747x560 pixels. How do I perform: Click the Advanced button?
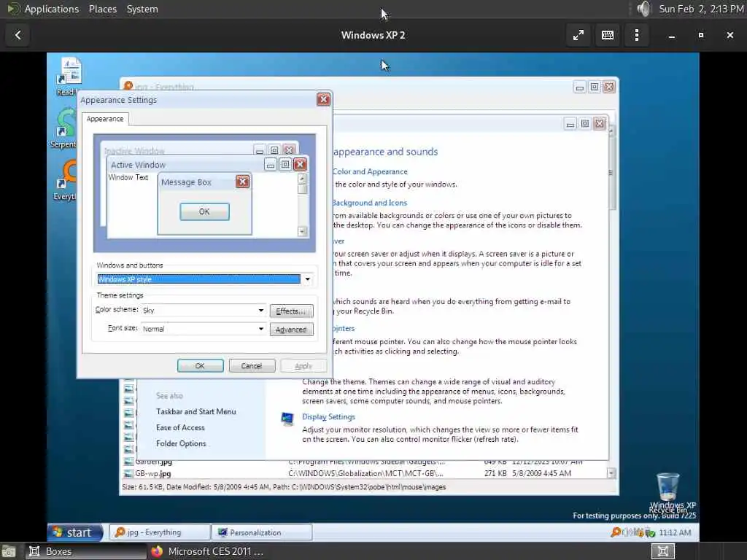click(291, 330)
